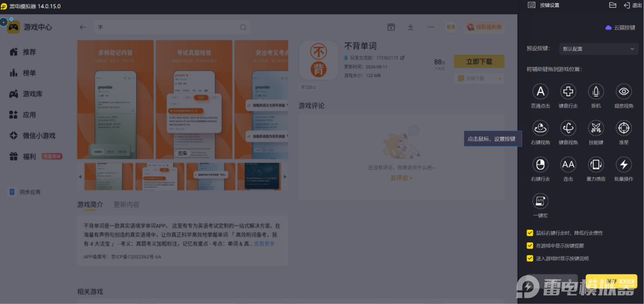Click the 学习办公 category tag
The height and width of the screenshot is (304, 644).
pyautogui.click(x=308, y=87)
